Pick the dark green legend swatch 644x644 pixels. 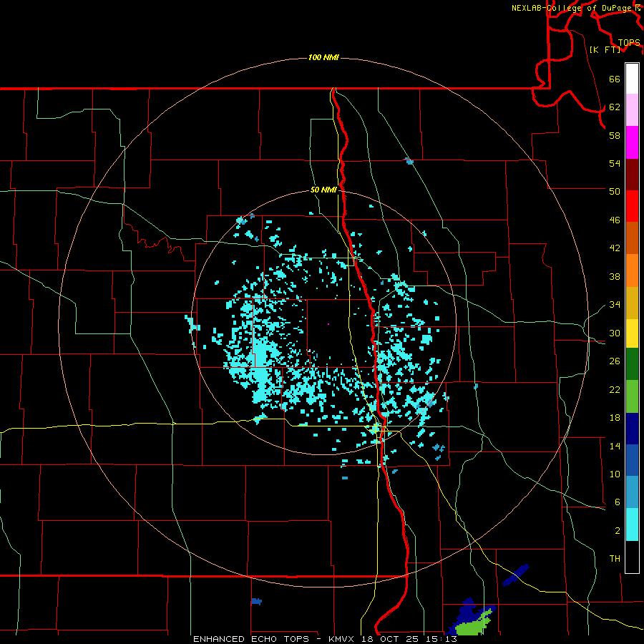pyautogui.click(x=632, y=364)
